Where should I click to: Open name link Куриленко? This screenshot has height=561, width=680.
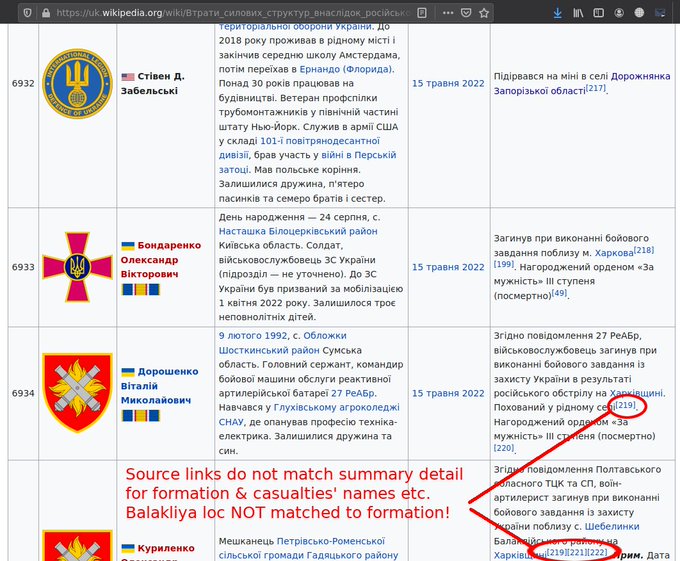(x=166, y=548)
